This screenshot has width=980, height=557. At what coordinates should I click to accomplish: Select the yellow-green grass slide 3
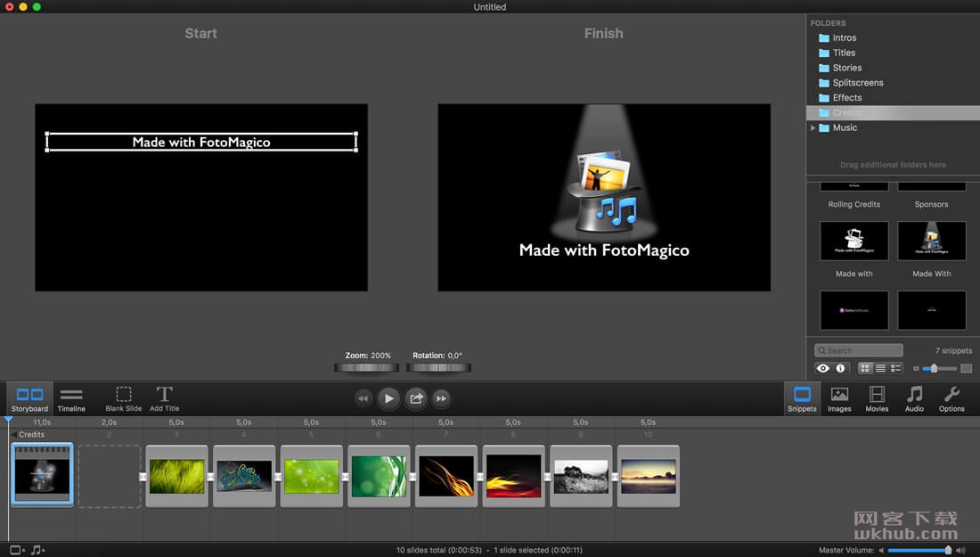tap(177, 477)
